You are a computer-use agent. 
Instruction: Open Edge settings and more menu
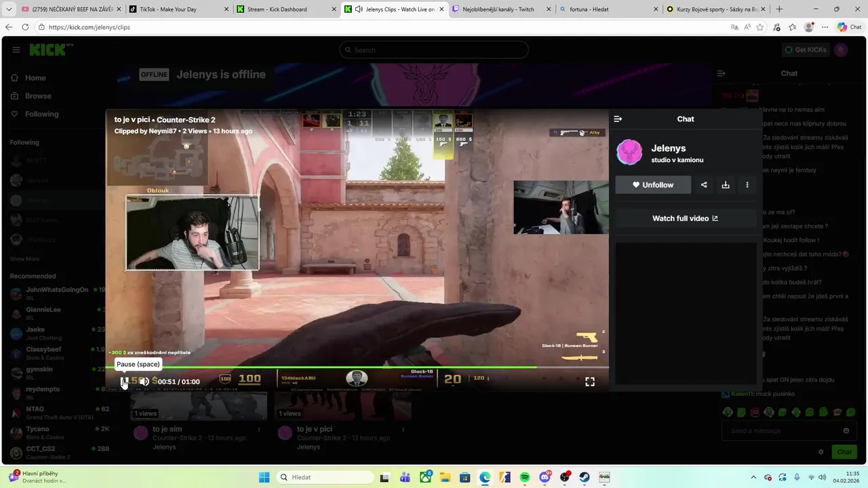tap(825, 27)
